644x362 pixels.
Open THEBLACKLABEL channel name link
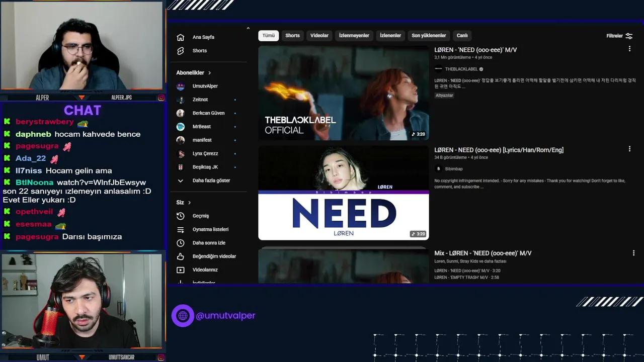pyautogui.click(x=461, y=69)
